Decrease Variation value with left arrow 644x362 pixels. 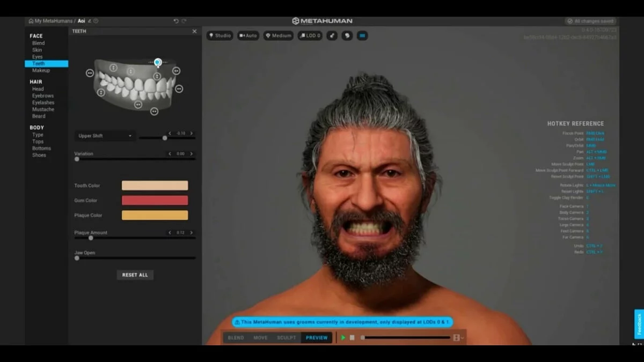[x=170, y=153]
